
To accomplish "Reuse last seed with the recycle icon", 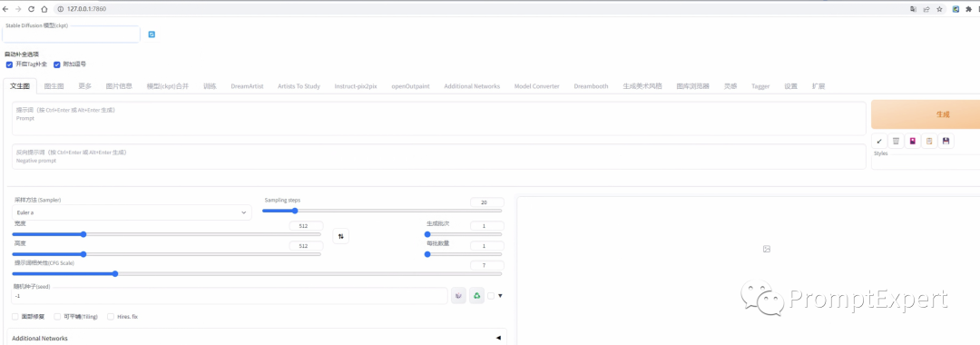I will click(477, 296).
